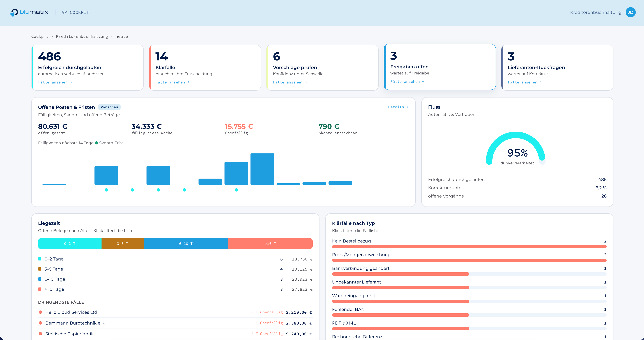Click the Vorschau badge
Screen dimensions: 644x340
tap(109, 107)
